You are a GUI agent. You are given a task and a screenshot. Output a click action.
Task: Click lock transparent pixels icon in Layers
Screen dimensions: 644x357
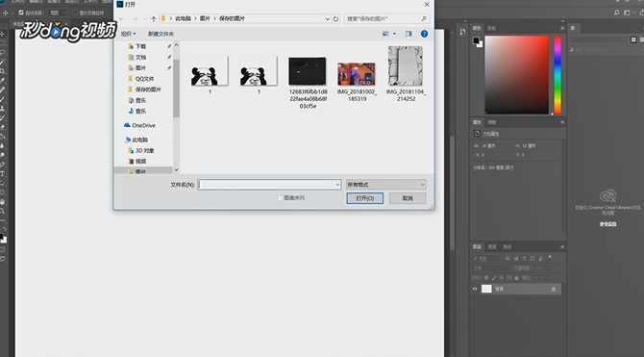coord(486,278)
